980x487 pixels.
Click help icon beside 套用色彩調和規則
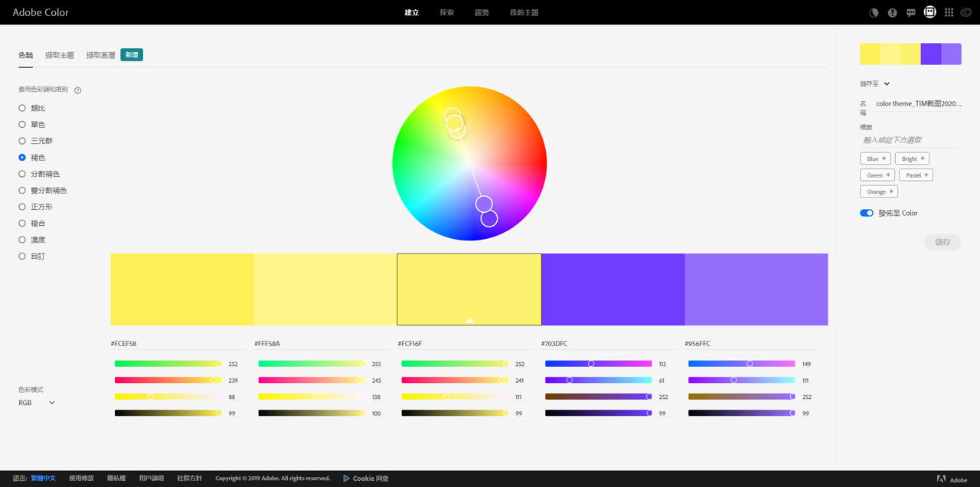78,90
